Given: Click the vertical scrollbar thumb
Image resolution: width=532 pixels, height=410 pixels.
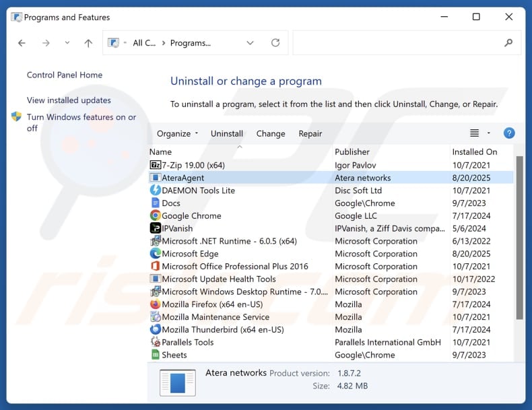Looking at the screenshot, I should [x=519, y=238].
